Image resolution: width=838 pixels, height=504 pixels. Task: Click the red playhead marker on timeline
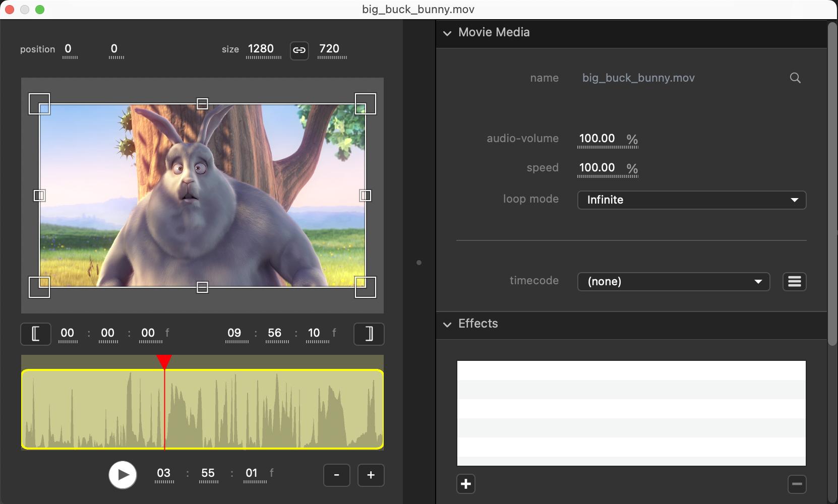(x=164, y=361)
